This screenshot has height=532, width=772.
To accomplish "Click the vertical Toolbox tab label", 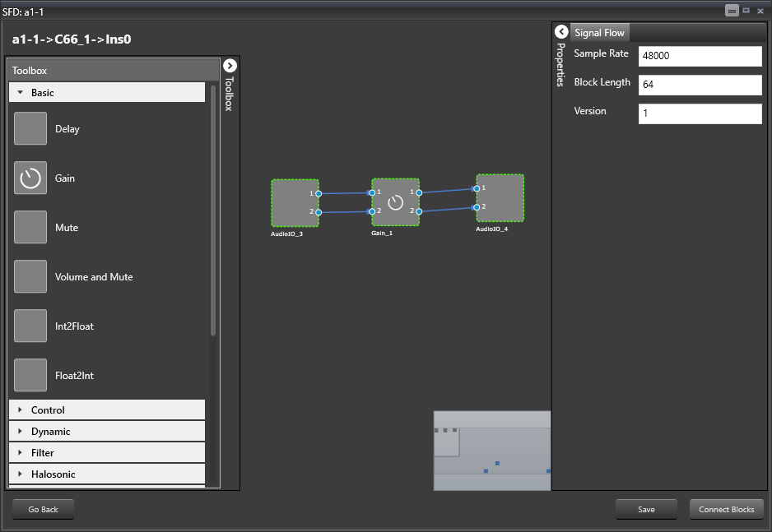I will tap(229, 94).
